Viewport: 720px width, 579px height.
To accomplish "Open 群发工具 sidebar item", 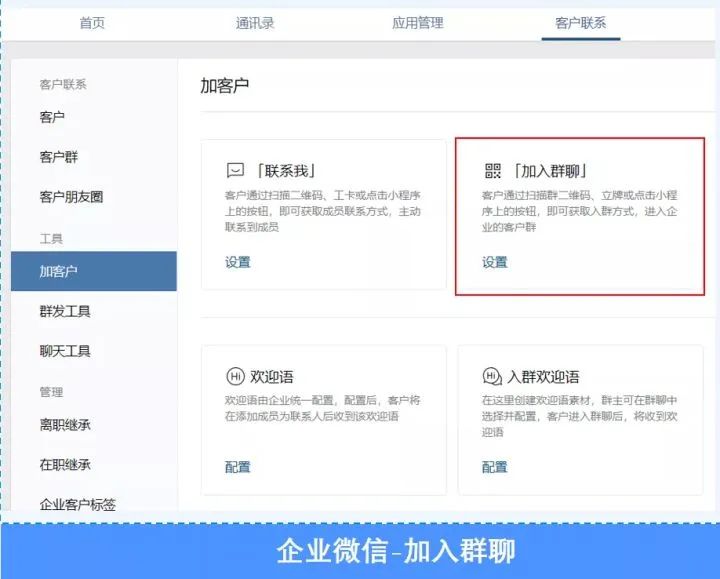I will point(65,311).
